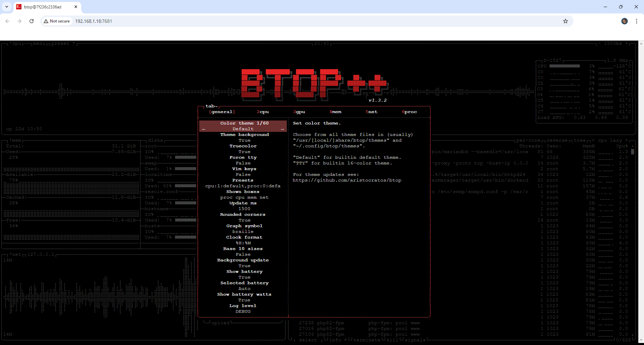Screen dimensions: 644x345
Task: Select the general options tab
Action: (x=222, y=112)
